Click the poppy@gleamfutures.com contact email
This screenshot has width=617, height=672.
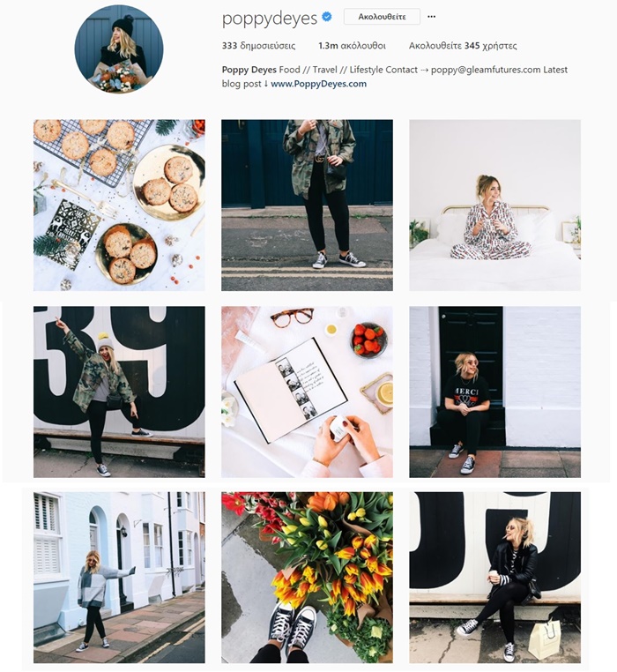point(486,70)
